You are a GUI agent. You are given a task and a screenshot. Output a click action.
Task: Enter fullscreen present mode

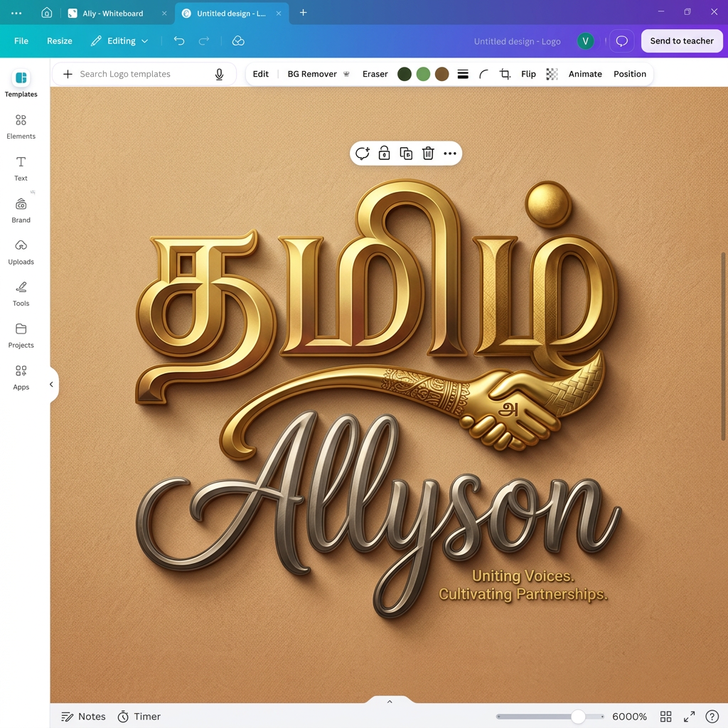689,717
